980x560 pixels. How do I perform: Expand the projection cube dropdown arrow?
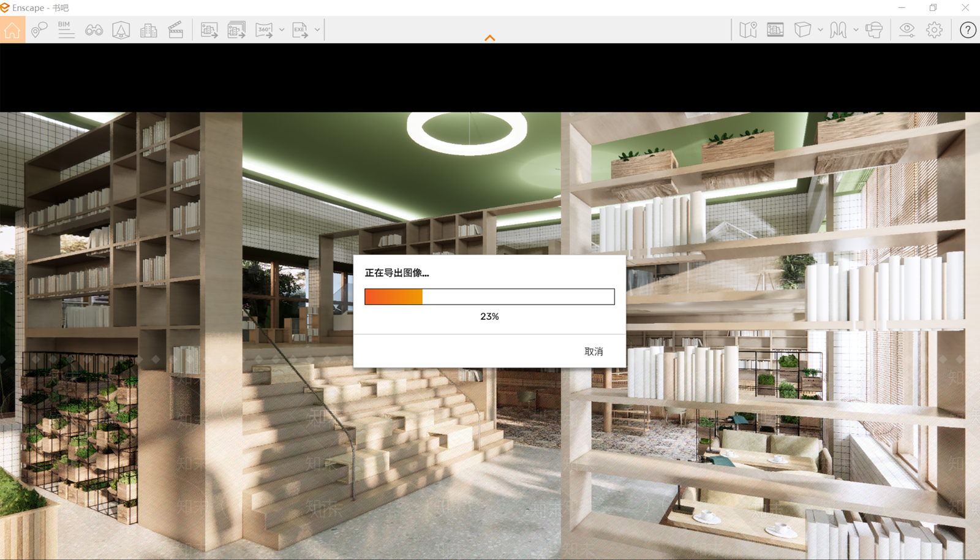pyautogui.click(x=820, y=29)
